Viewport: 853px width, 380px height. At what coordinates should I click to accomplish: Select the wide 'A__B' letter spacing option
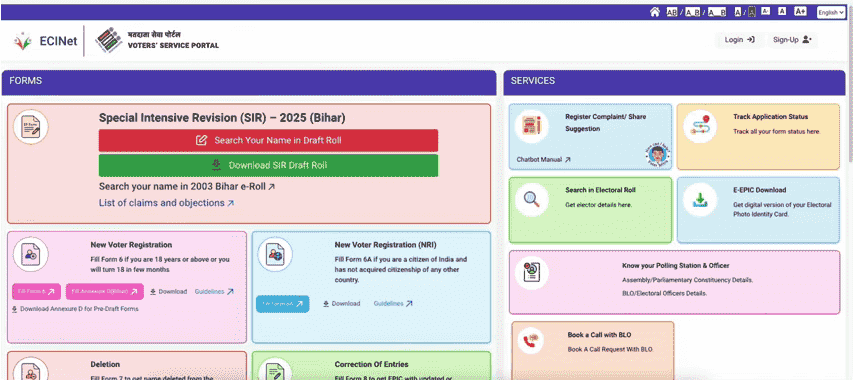point(716,12)
